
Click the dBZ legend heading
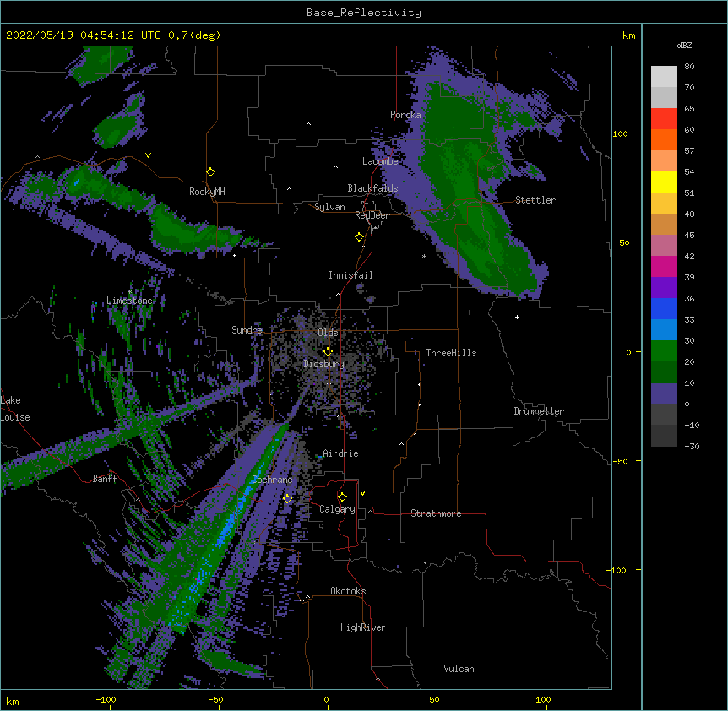[684, 46]
